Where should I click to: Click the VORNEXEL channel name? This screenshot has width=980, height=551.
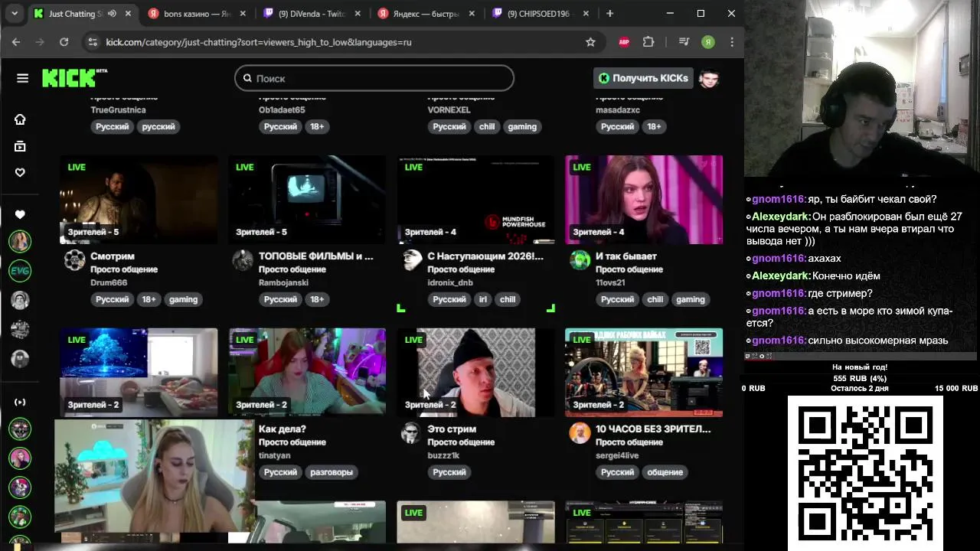[x=449, y=109]
